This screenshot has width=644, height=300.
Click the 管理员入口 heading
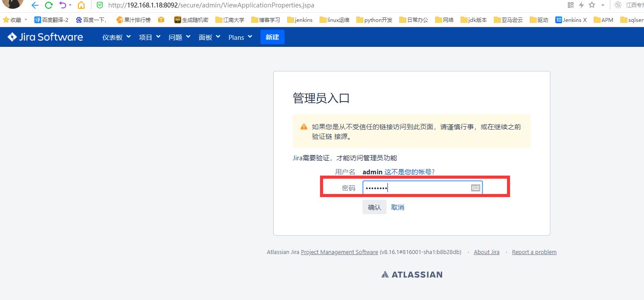click(x=321, y=98)
